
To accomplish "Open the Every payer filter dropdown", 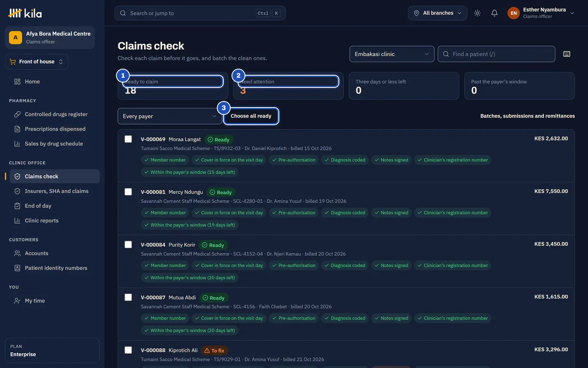I will point(170,116).
